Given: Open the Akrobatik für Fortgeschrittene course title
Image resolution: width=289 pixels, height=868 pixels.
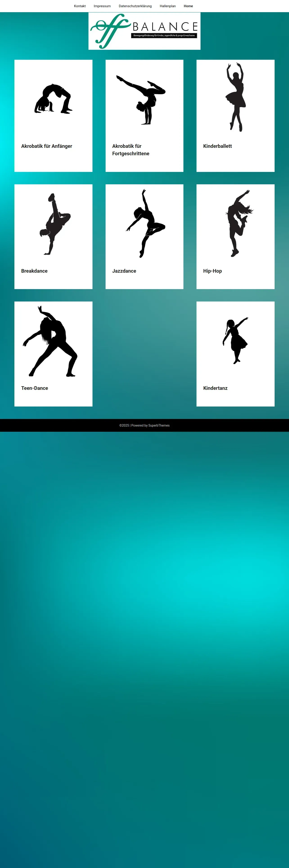Looking at the screenshot, I should point(131,150).
